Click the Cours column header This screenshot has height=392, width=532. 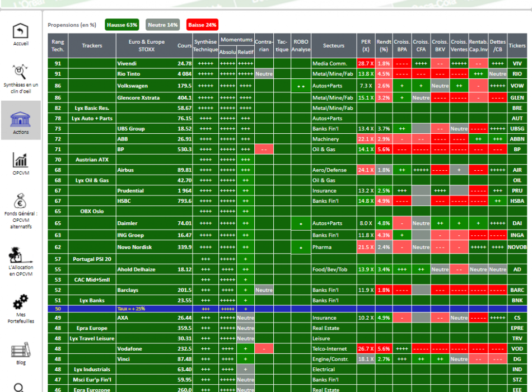pos(185,45)
